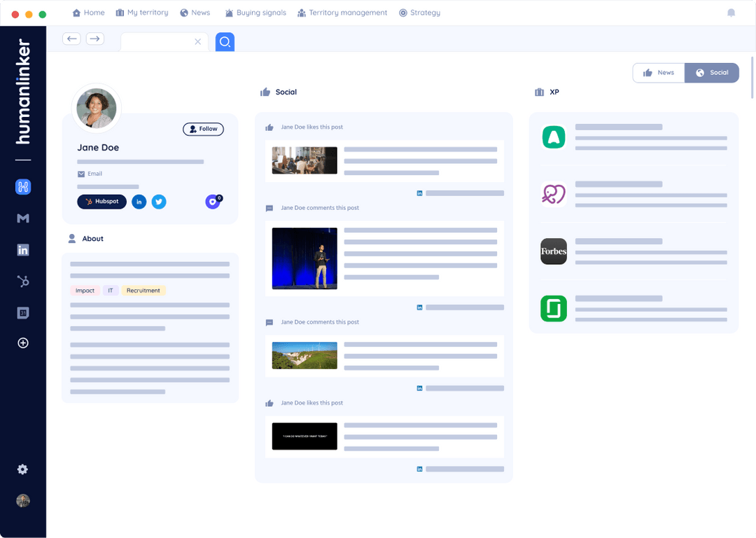The image size is (756, 538).
Task: Open settings via the gear icon
Action: (x=22, y=469)
